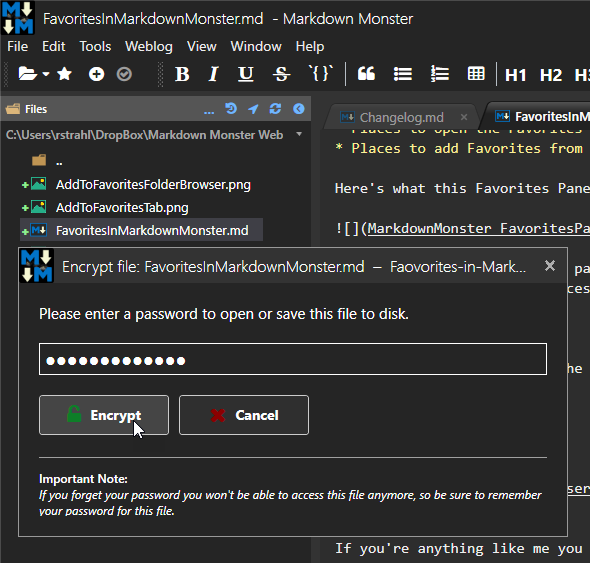Screen dimensions: 590x563
Task: Apply strikethrough formatting
Action: point(281,74)
